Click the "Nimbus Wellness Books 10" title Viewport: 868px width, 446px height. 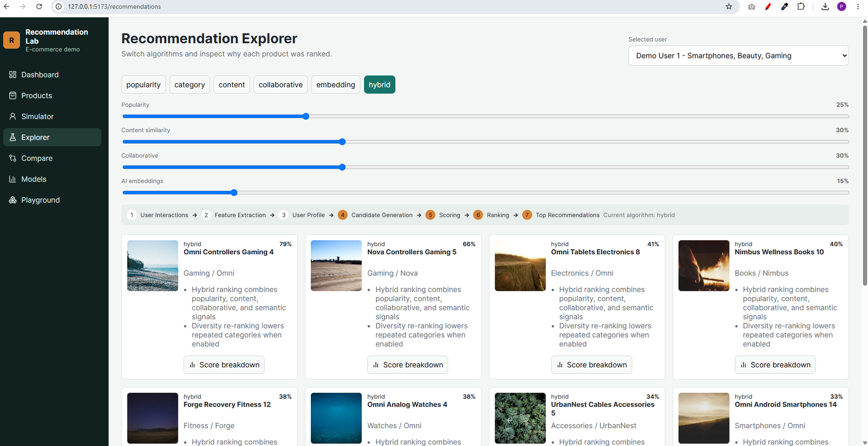[x=779, y=252]
